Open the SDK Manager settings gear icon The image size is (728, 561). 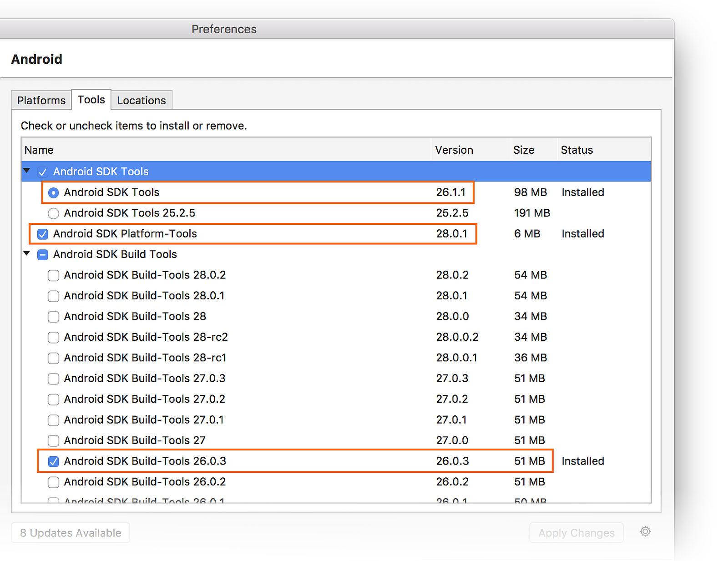click(645, 531)
